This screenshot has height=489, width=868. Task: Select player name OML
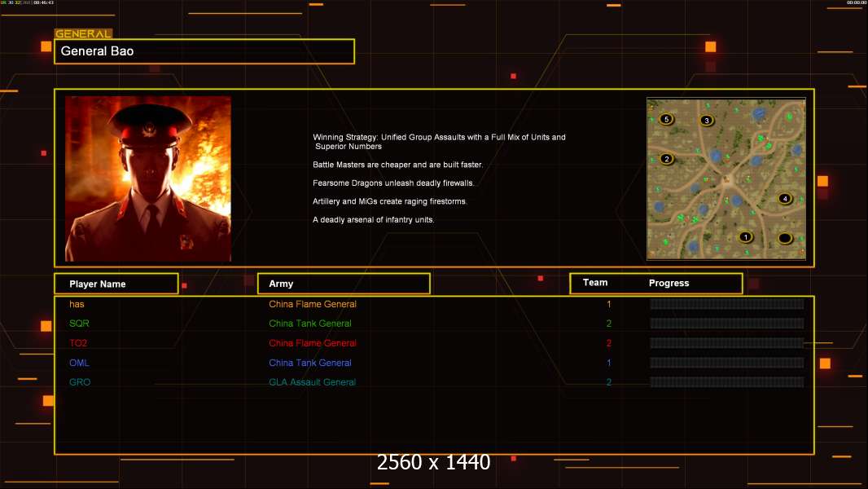(79, 363)
